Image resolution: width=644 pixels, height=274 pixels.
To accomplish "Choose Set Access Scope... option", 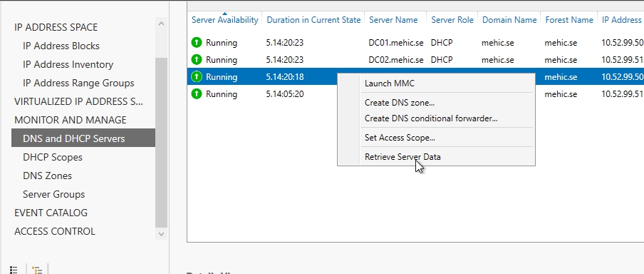I will [x=400, y=138].
